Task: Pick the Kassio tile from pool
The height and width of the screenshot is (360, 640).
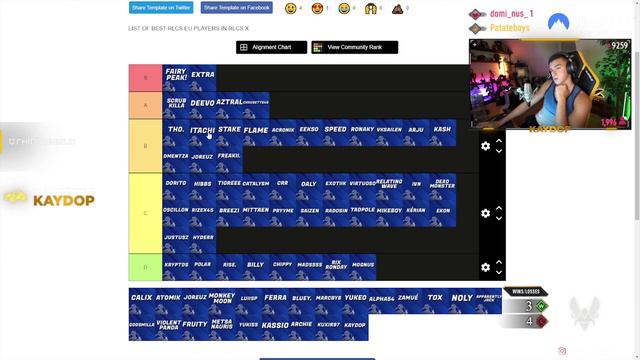Action: [276, 327]
